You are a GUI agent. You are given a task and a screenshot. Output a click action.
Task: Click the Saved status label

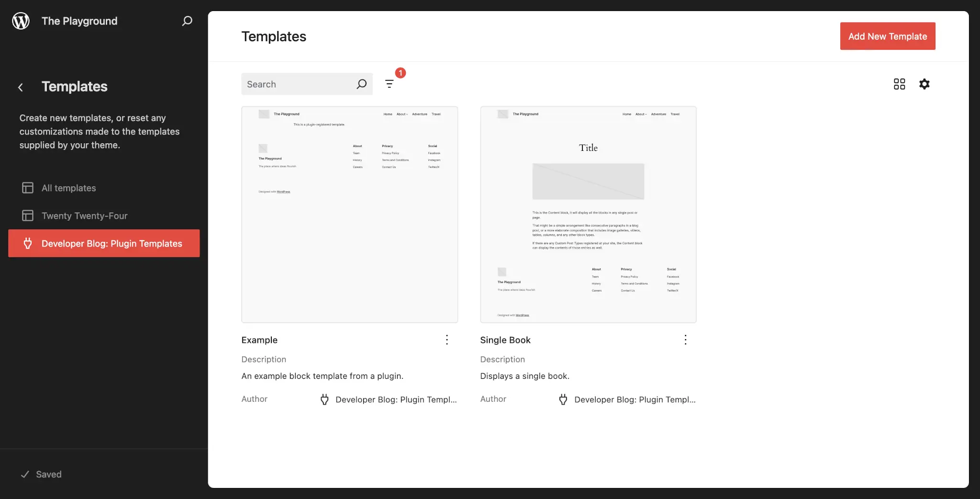pos(49,474)
